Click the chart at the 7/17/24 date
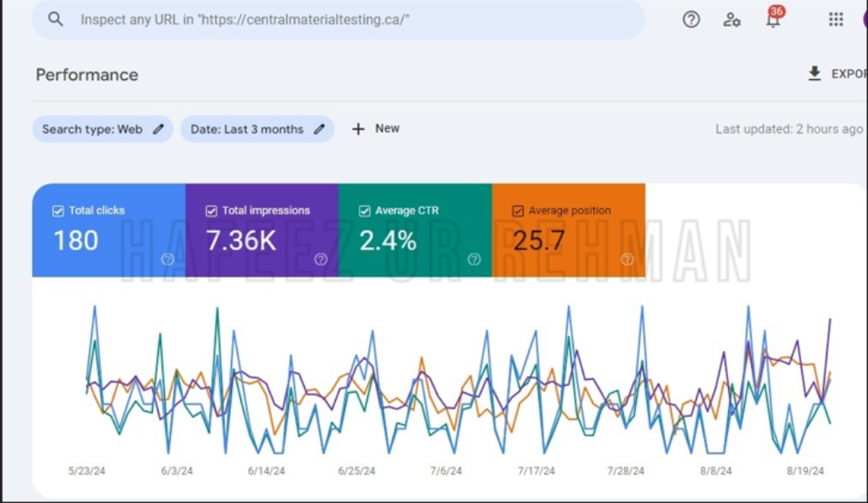Screen dimensions: 868x503 click(536, 471)
